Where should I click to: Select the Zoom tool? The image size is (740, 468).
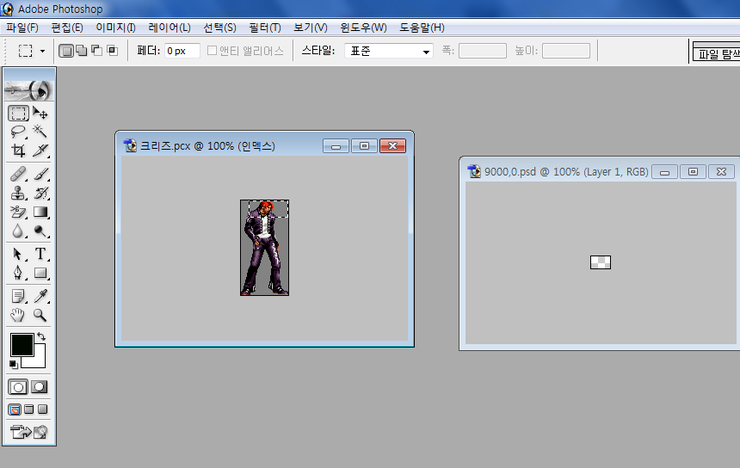[41, 315]
